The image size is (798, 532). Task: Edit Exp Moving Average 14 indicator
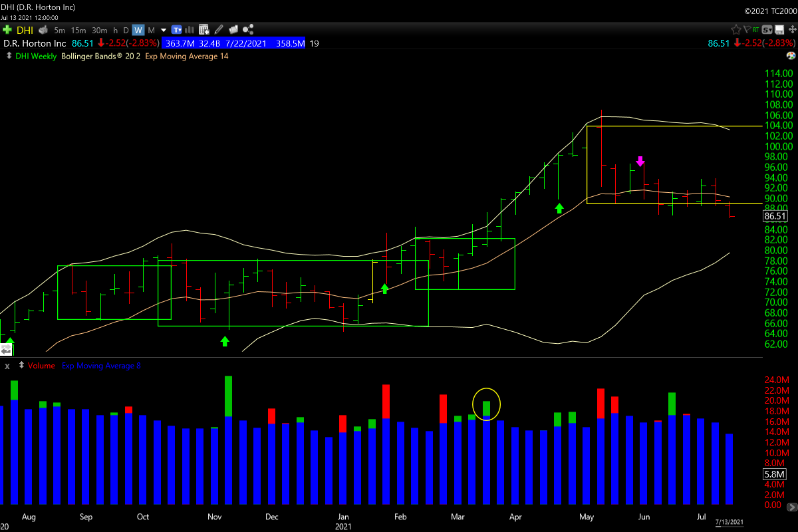(186, 57)
